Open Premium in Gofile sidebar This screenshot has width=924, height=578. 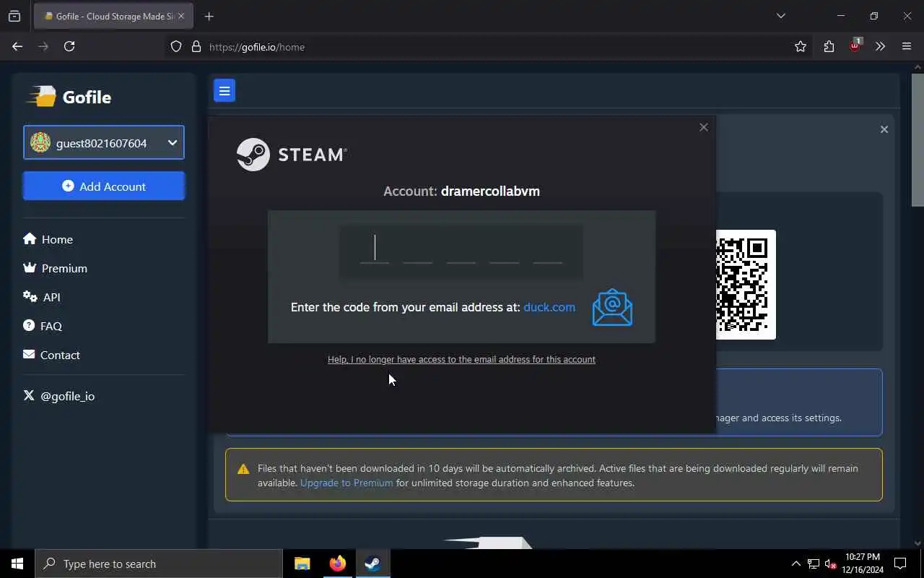click(x=55, y=268)
